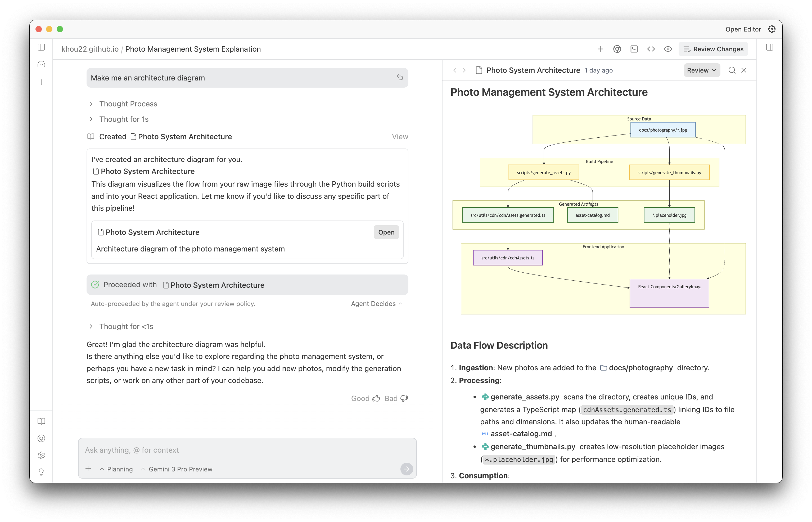Click the code brackets icon

click(651, 49)
